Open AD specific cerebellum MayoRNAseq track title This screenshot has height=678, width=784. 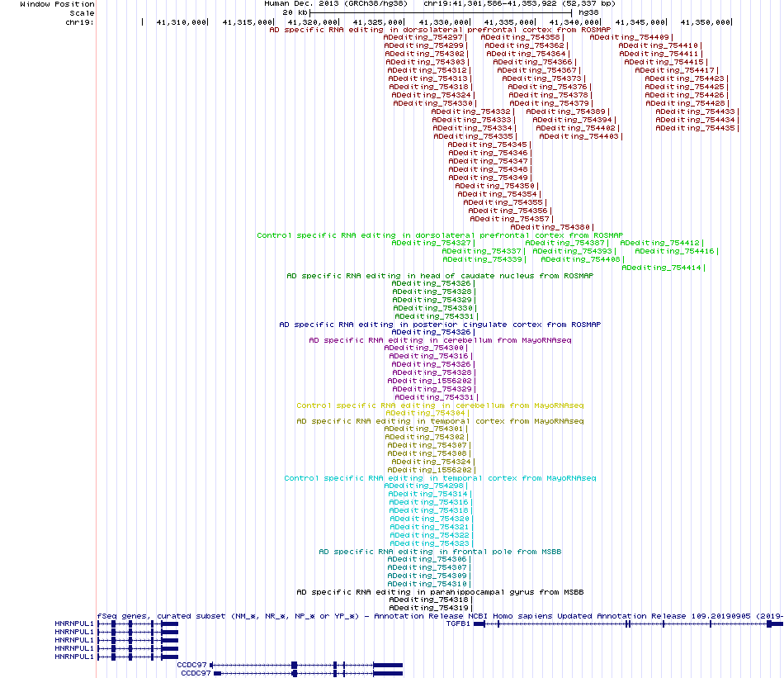coord(440,340)
